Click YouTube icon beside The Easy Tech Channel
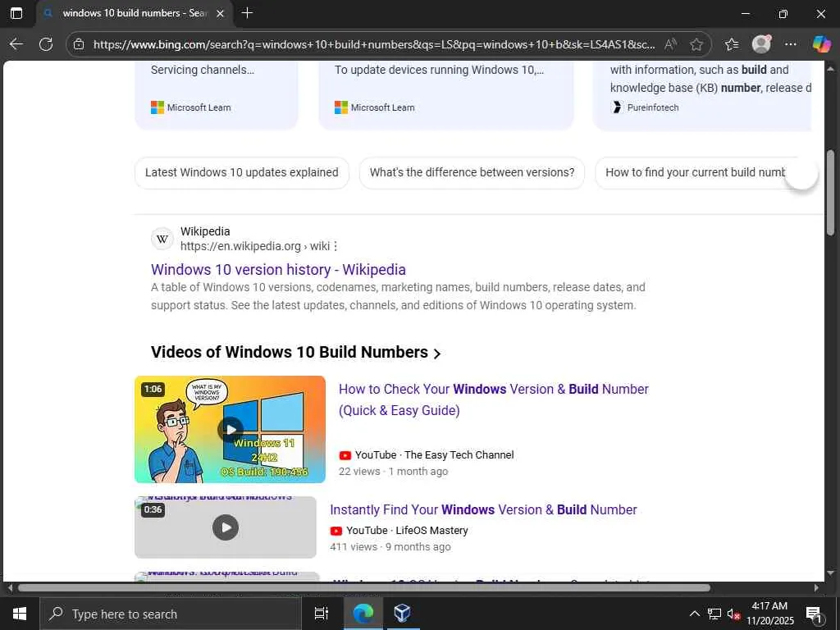The height and width of the screenshot is (630, 840). [345, 455]
